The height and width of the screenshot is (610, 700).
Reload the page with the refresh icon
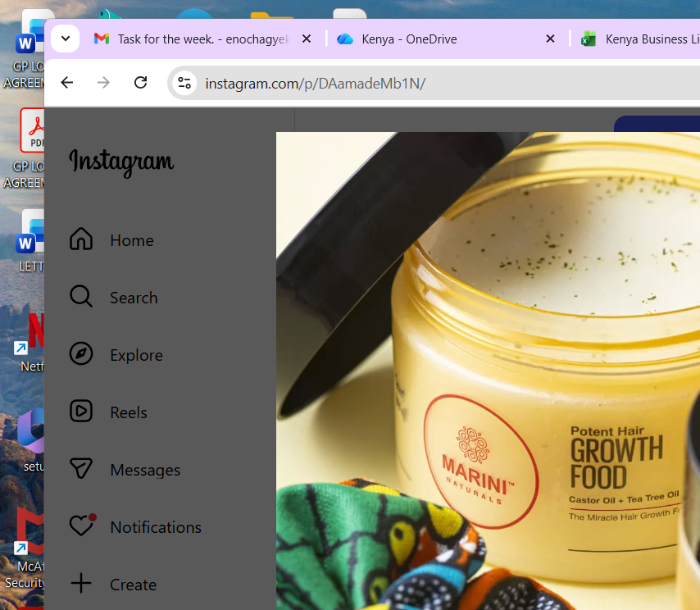tap(141, 83)
